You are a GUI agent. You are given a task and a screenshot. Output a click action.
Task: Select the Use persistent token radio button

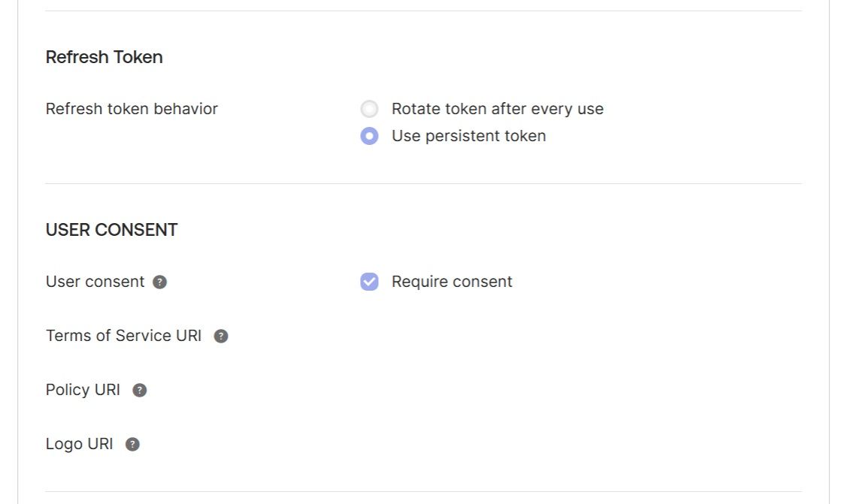click(369, 136)
